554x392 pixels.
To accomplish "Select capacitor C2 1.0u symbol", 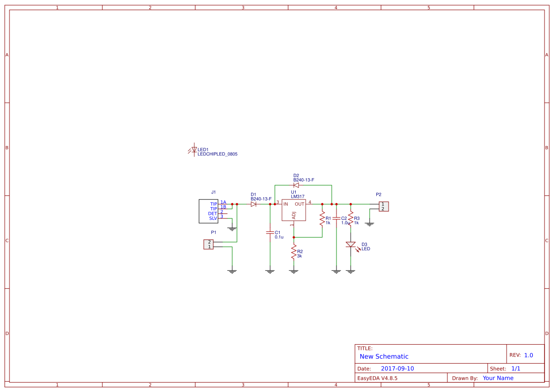I will click(336, 218).
